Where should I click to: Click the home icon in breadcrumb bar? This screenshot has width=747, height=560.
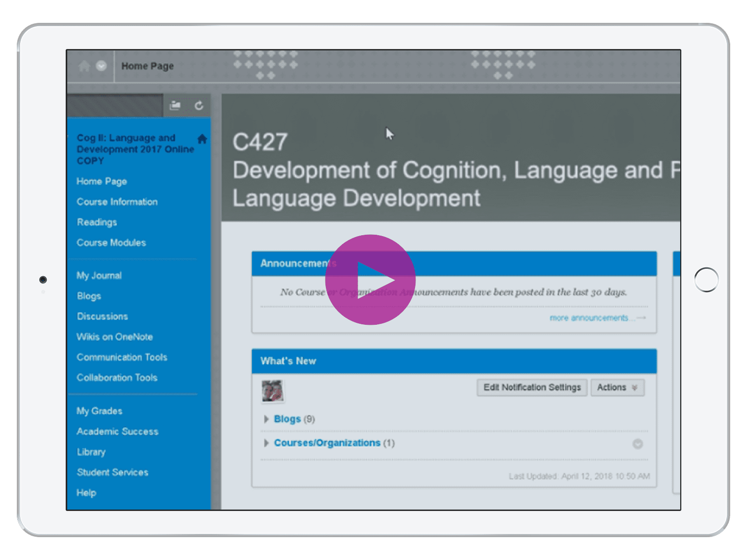point(84,66)
